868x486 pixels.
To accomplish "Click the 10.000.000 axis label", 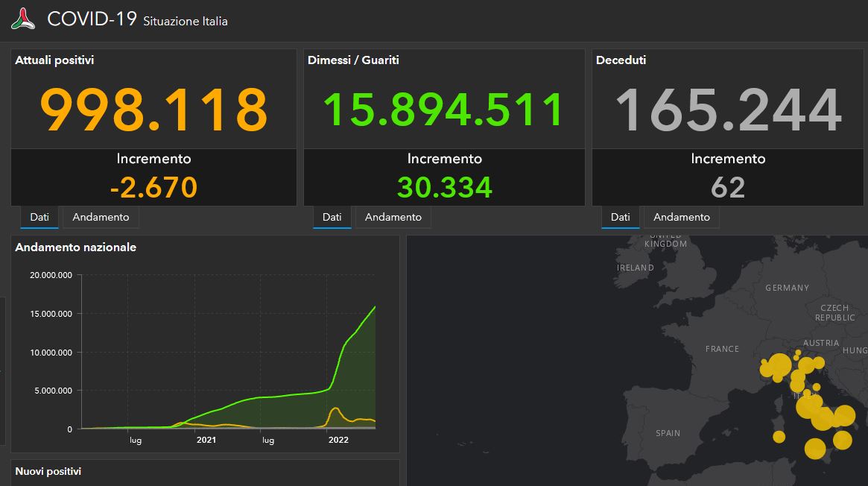I will pos(51,353).
